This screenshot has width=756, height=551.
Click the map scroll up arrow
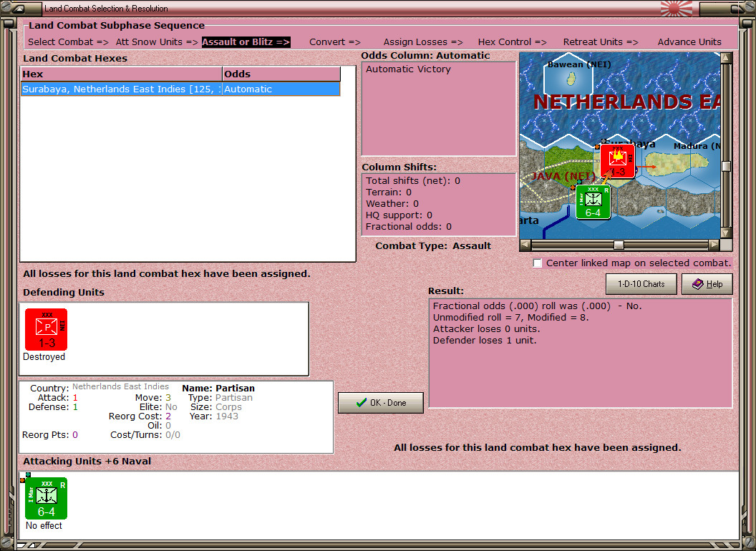coord(726,58)
